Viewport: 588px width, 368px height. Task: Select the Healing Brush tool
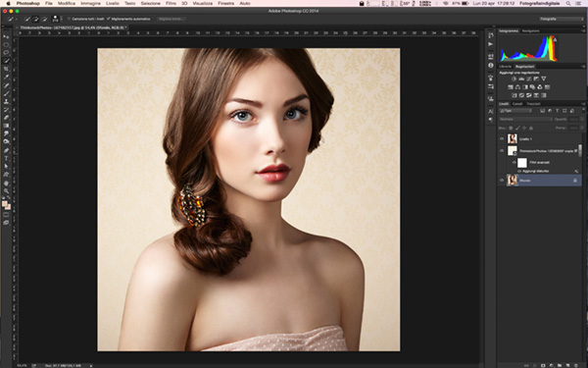point(7,85)
